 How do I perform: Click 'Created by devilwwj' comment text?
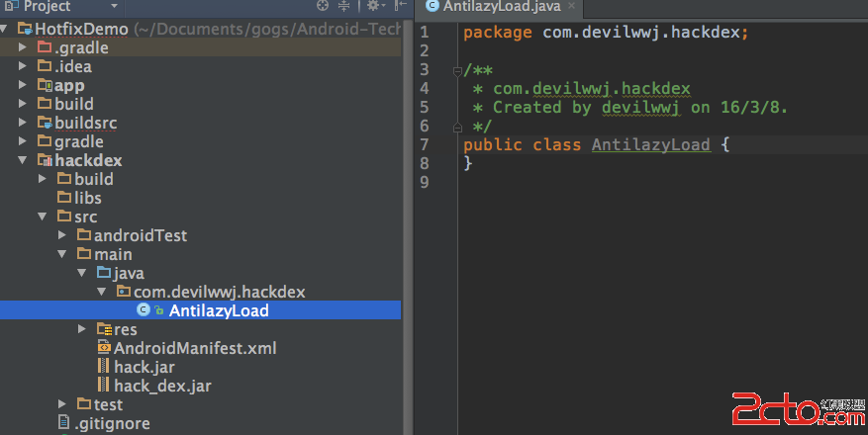click(x=586, y=107)
